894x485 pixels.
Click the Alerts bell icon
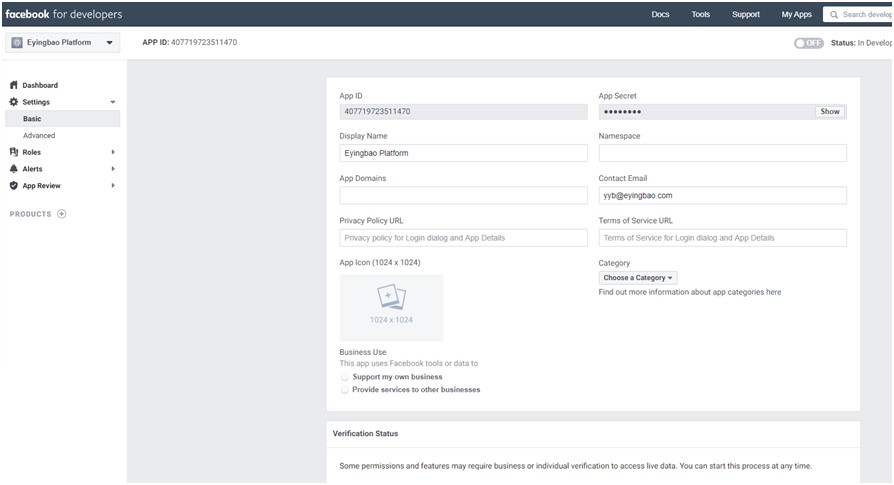[14, 169]
